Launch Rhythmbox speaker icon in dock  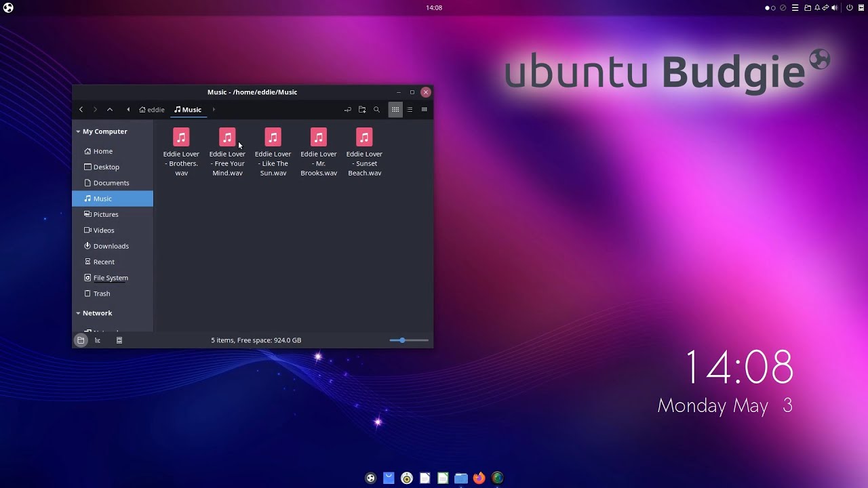click(x=407, y=478)
